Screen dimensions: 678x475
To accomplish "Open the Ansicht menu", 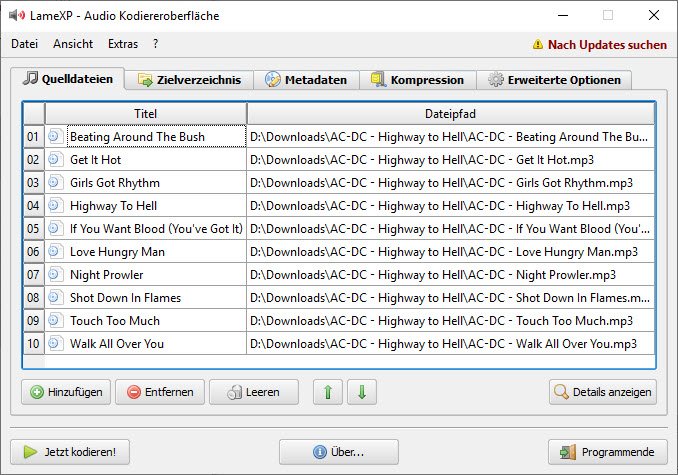I will [x=73, y=44].
